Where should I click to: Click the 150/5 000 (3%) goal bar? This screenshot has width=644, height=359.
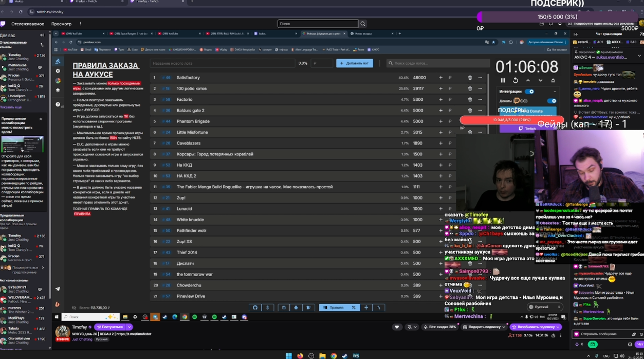557,17
